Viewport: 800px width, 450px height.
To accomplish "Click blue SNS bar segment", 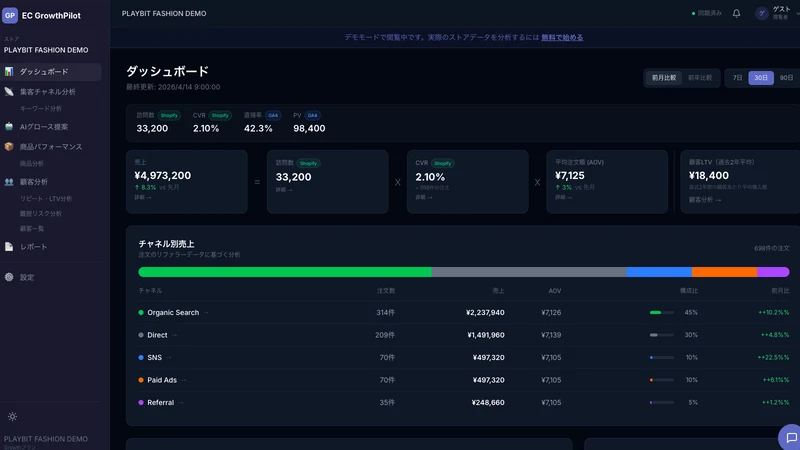I will pos(659,272).
